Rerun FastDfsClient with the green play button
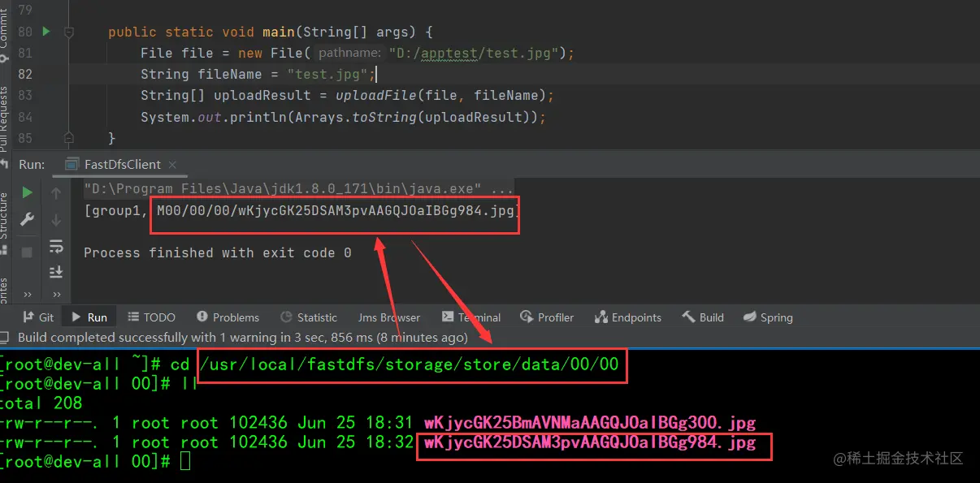This screenshot has width=980, height=483. (x=27, y=193)
